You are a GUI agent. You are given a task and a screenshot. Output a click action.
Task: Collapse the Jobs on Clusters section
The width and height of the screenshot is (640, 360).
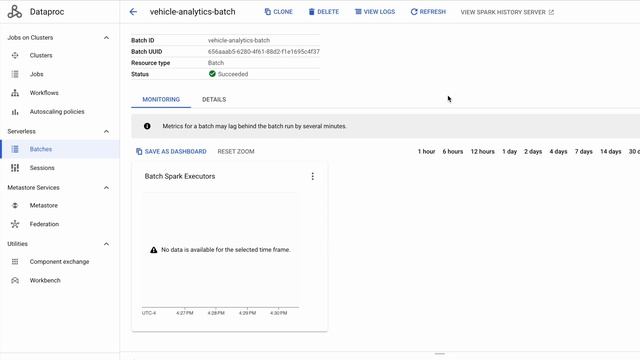coord(107,38)
